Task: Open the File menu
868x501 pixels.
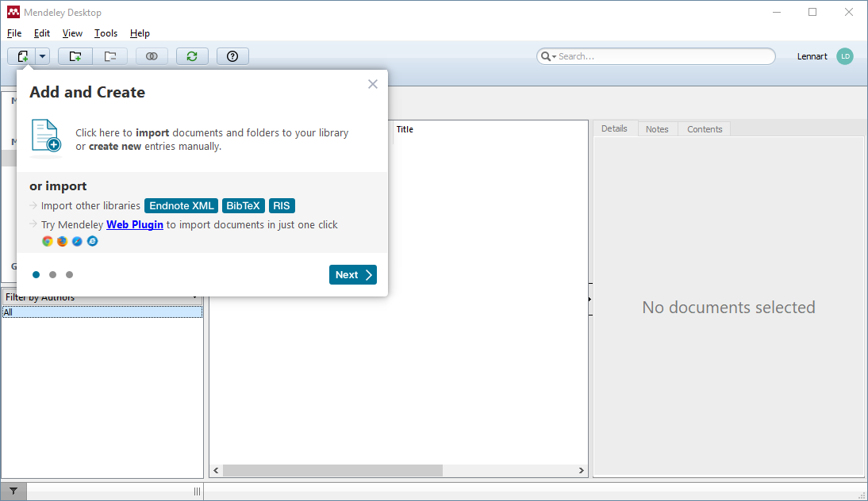Action: [x=14, y=33]
